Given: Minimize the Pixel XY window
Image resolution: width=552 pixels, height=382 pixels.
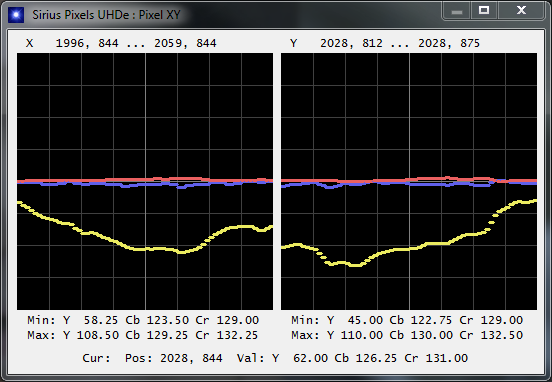Looking at the screenshot, I should [457, 11].
